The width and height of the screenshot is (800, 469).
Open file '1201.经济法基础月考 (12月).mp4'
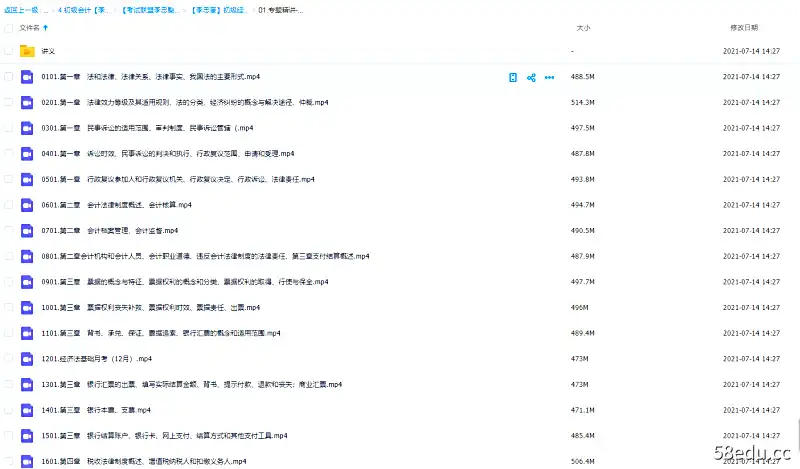[x=97, y=358]
